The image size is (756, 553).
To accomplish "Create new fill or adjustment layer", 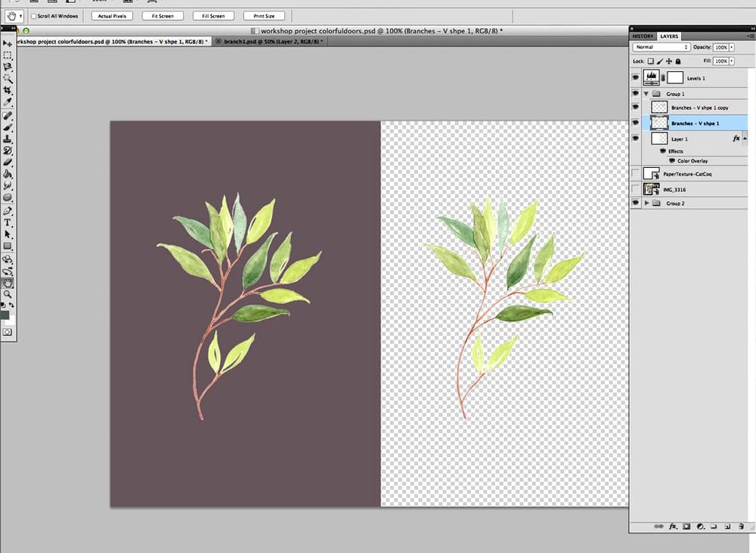I will click(x=701, y=527).
